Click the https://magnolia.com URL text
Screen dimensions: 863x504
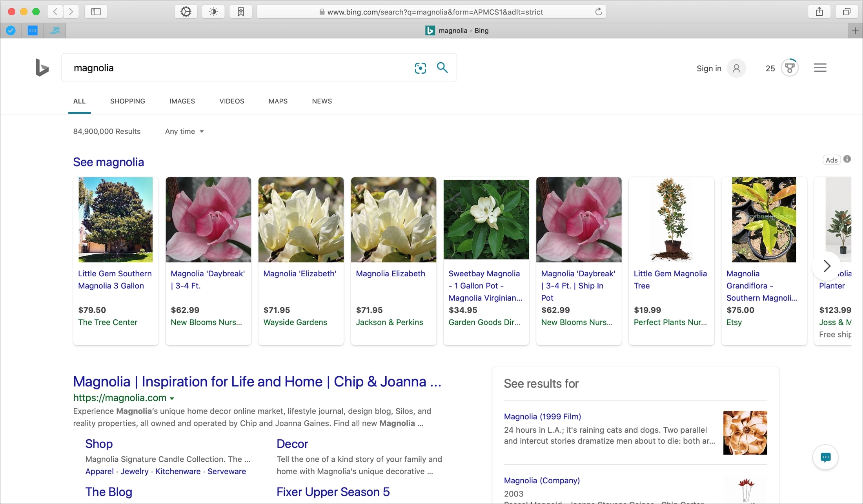click(120, 398)
